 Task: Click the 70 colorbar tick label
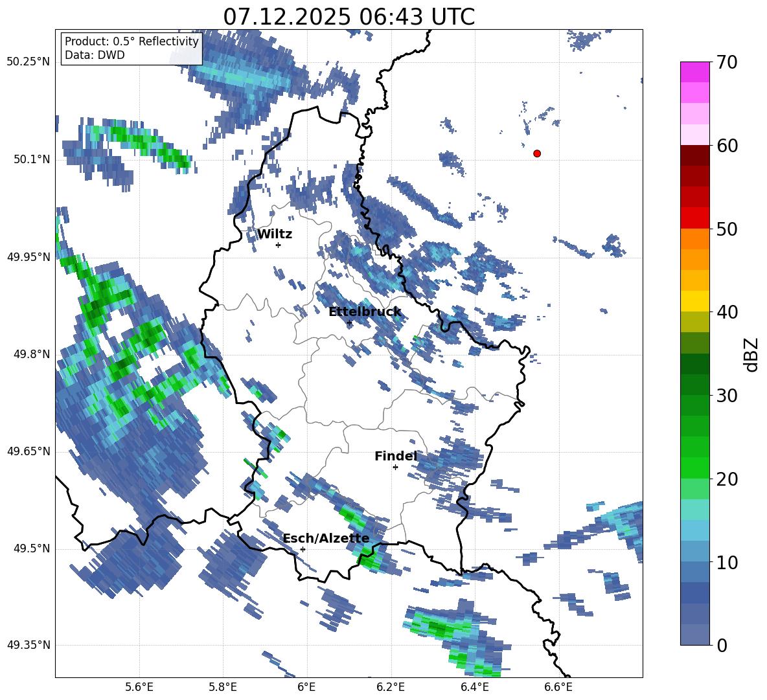click(x=727, y=63)
